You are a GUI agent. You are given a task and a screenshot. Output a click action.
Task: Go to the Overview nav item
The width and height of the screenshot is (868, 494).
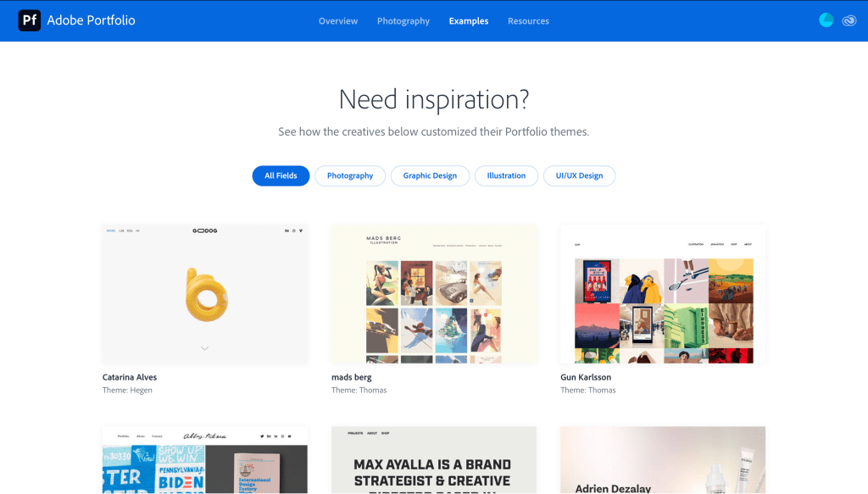[338, 21]
